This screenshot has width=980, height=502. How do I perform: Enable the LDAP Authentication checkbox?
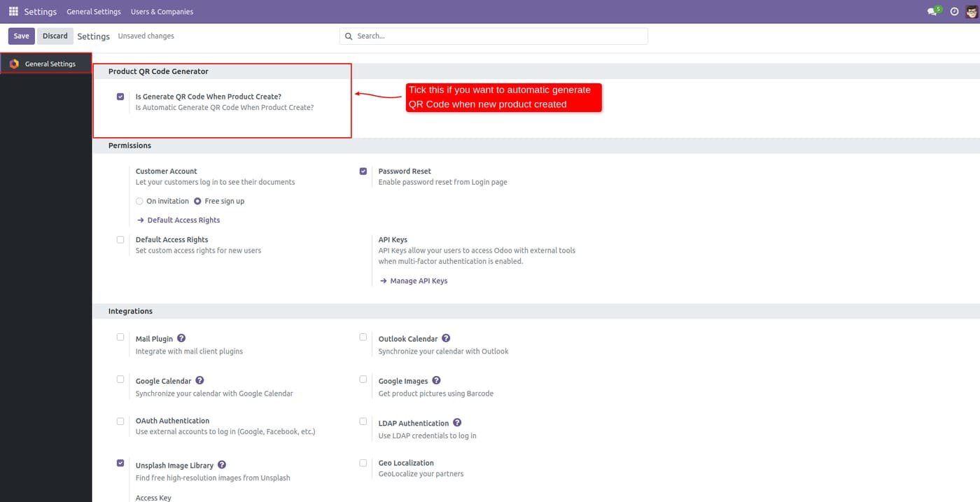[x=363, y=421]
